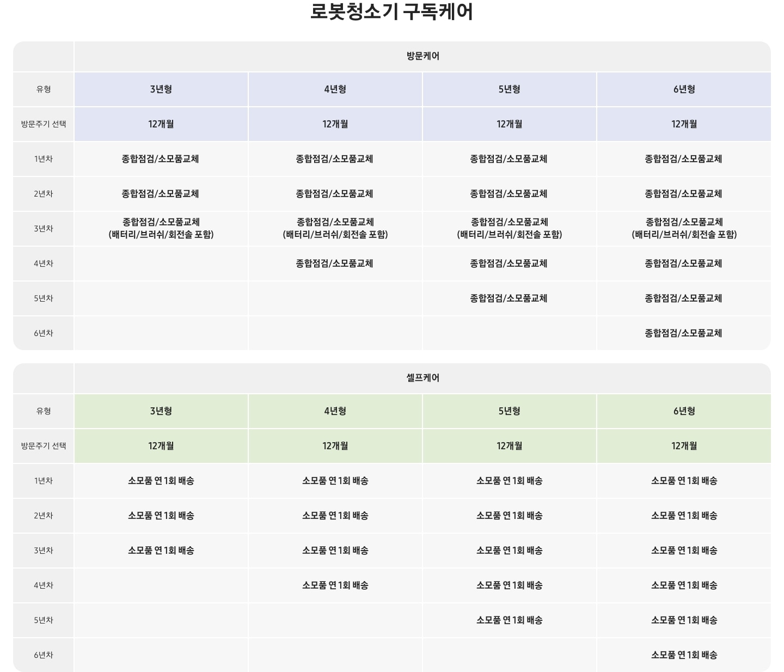Image resolution: width=784 pixels, height=672 pixels.
Task: Select 12개월 under 셀프케어 3년형
Action: pyautogui.click(x=161, y=446)
